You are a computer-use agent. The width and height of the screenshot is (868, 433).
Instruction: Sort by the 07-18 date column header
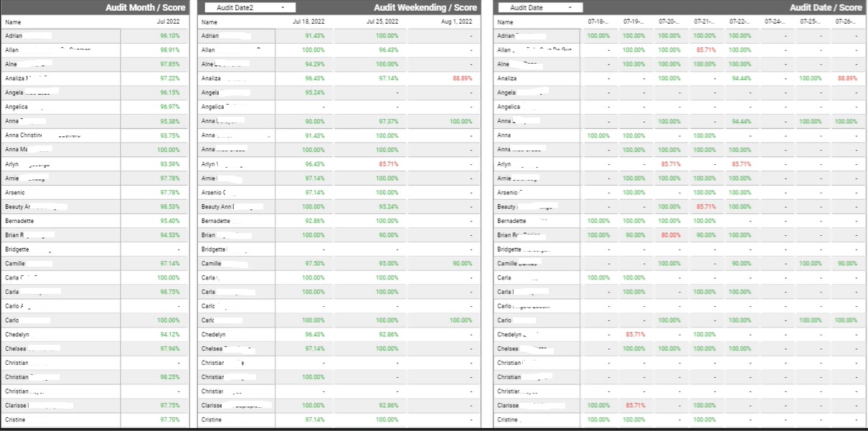coord(598,22)
